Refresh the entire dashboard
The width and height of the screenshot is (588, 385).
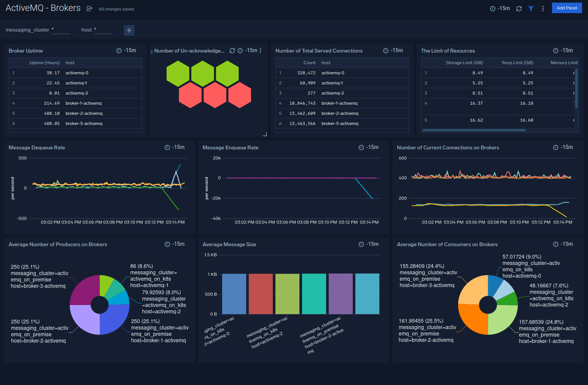coord(519,8)
